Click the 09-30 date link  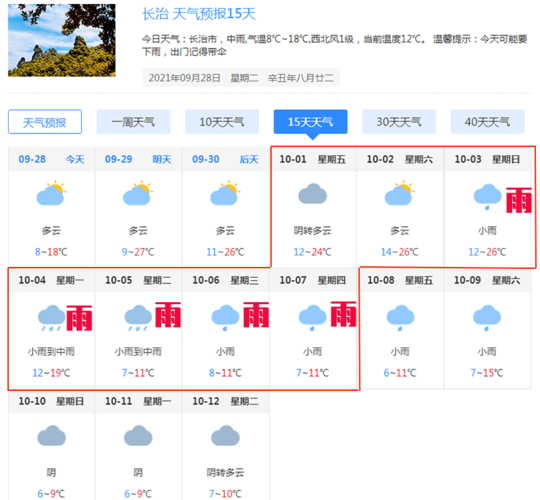pos(206,159)
